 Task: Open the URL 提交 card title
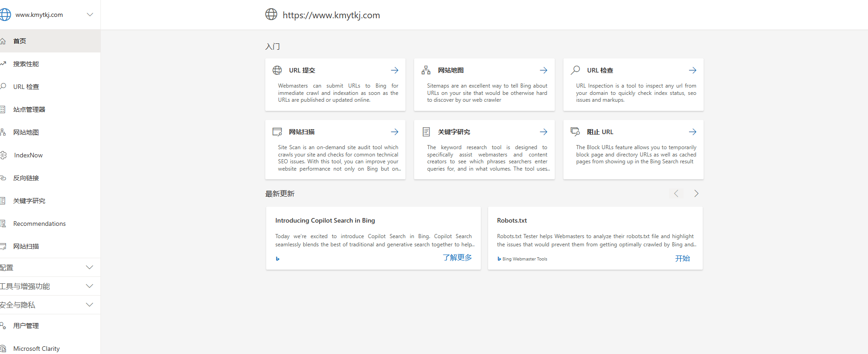coord(302,70)
